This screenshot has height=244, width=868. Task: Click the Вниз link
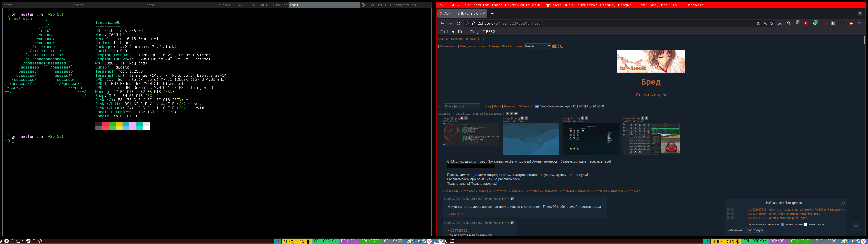(x=497, y=107)
